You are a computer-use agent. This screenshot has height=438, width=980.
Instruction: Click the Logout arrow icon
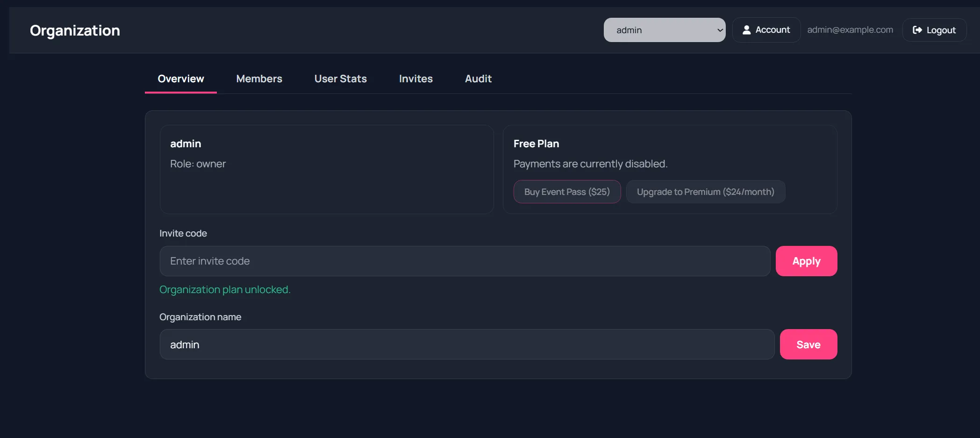tap(917, 30)
